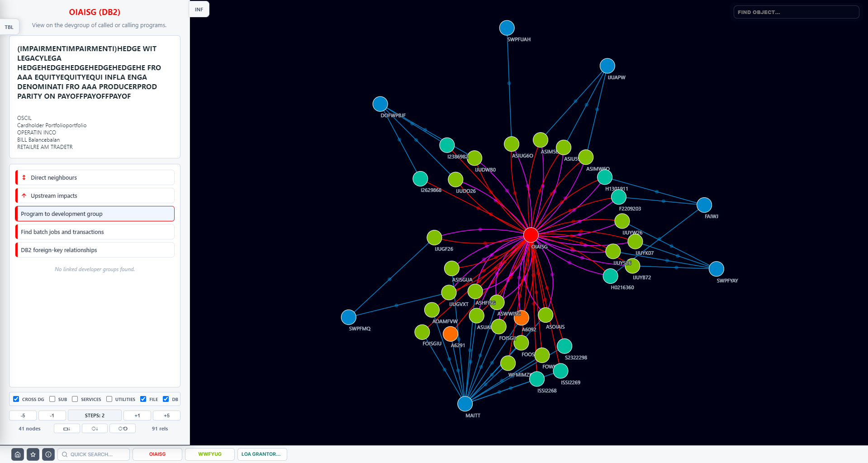Viewport: 868px width, 463px height.
Task: Select the teal H0216360 node
Action: [611, 276]
